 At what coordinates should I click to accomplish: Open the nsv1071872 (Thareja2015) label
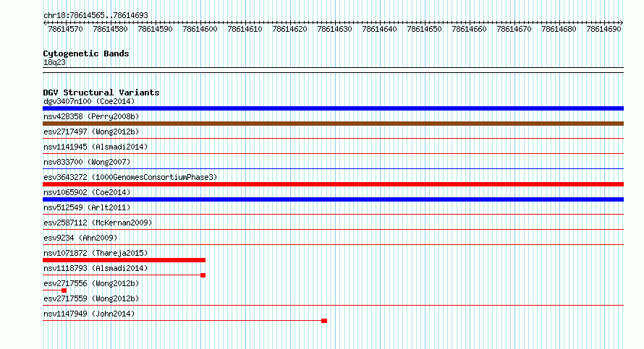(x=96, y=253)
